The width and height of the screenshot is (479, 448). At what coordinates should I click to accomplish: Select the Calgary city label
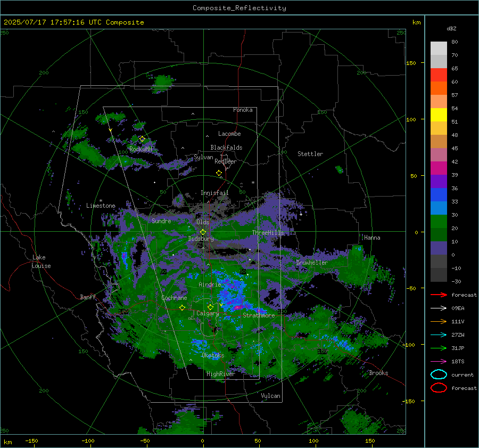[x=208, y=313]
